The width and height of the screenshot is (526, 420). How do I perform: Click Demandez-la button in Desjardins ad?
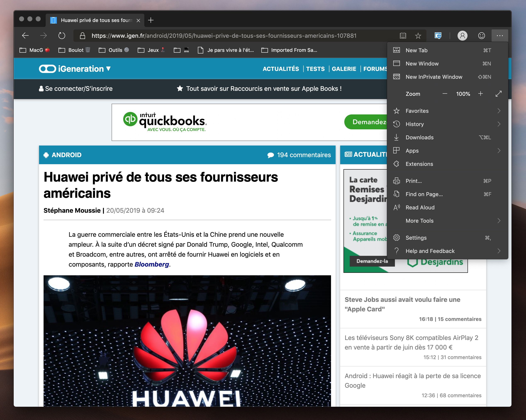point(372,261)
